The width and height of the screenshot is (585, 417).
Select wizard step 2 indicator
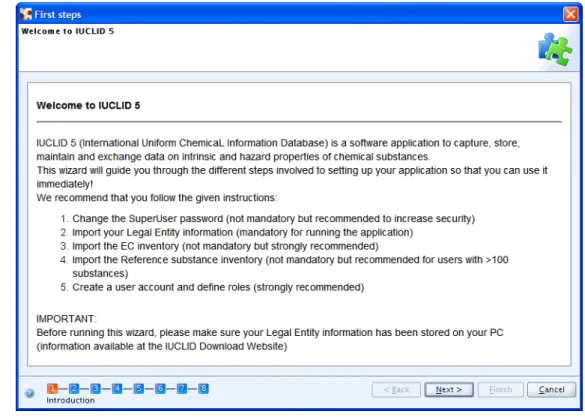(x=74, y=389)
